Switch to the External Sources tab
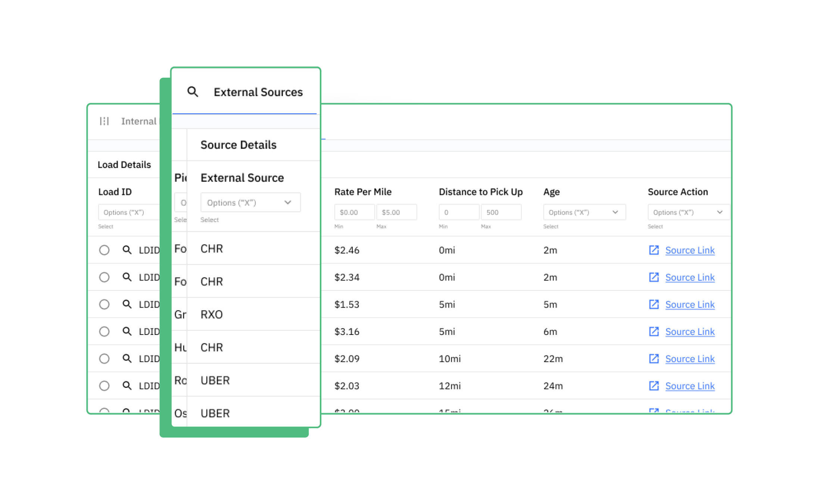The width and height of the screenshot is (819, 504). coord(258,92)
